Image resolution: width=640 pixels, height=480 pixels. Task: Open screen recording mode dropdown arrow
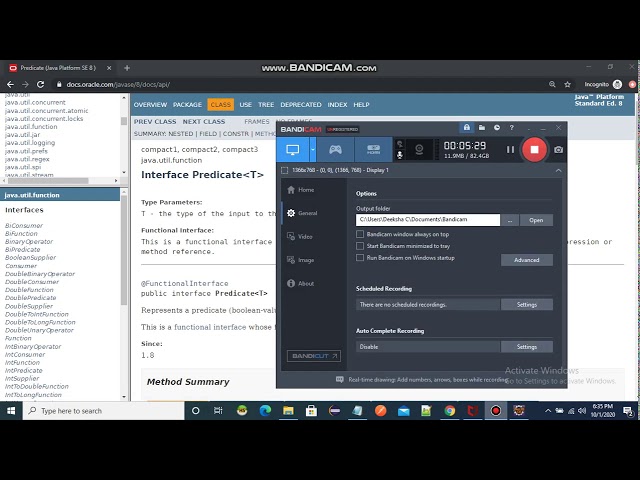tap(313, 149)
